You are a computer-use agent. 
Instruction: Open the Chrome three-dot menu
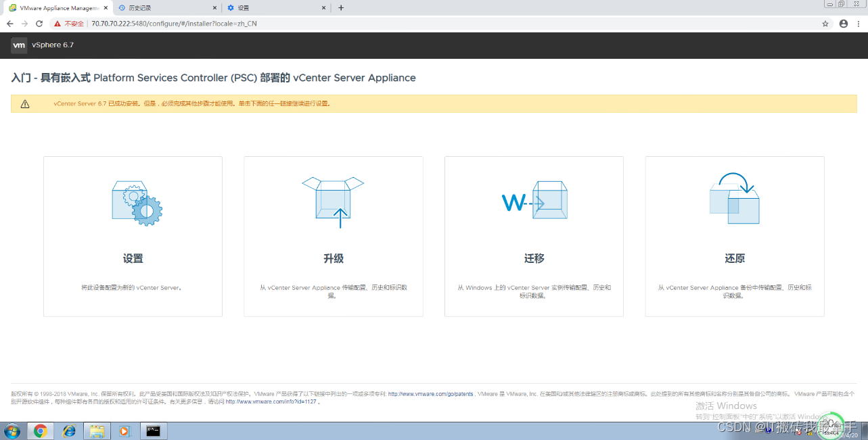click(x=859, y=24)
